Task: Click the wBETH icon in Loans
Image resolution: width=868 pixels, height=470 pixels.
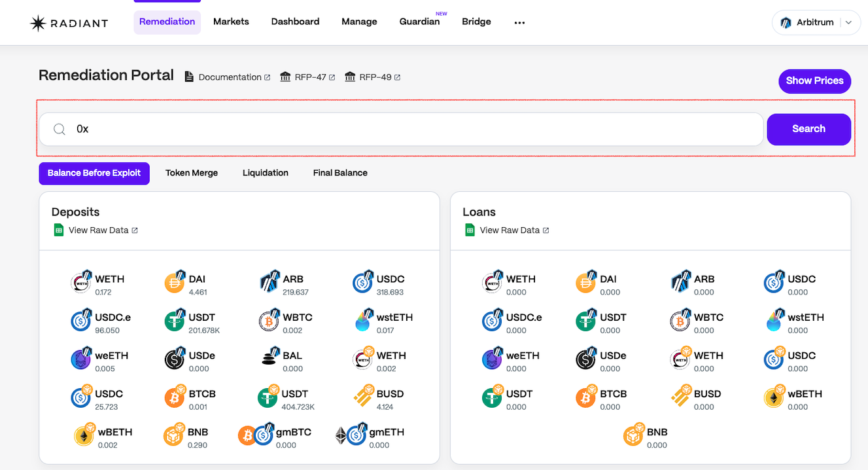Action: (x=774, y=397)
